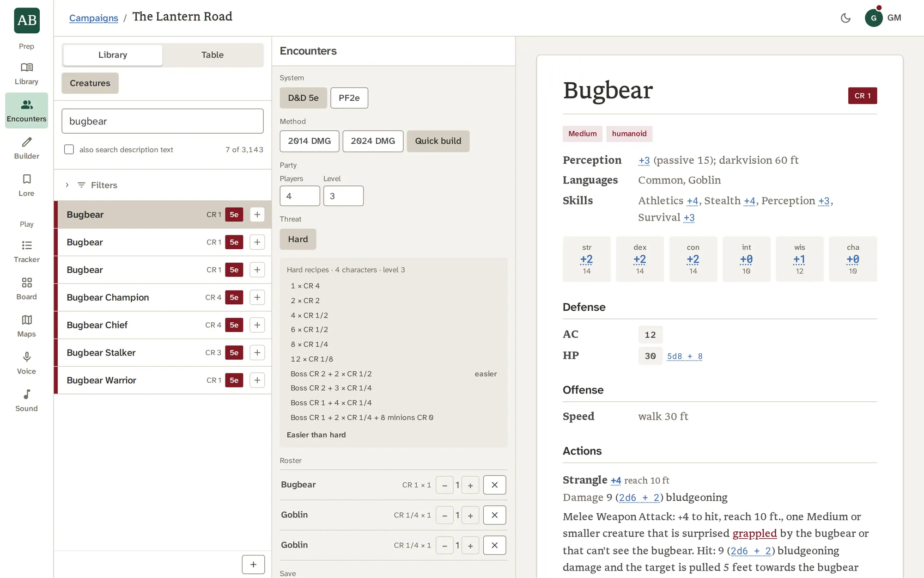Toggle dark mode moon icon
This screenshot has width=924, height=578.
point(845,18)
